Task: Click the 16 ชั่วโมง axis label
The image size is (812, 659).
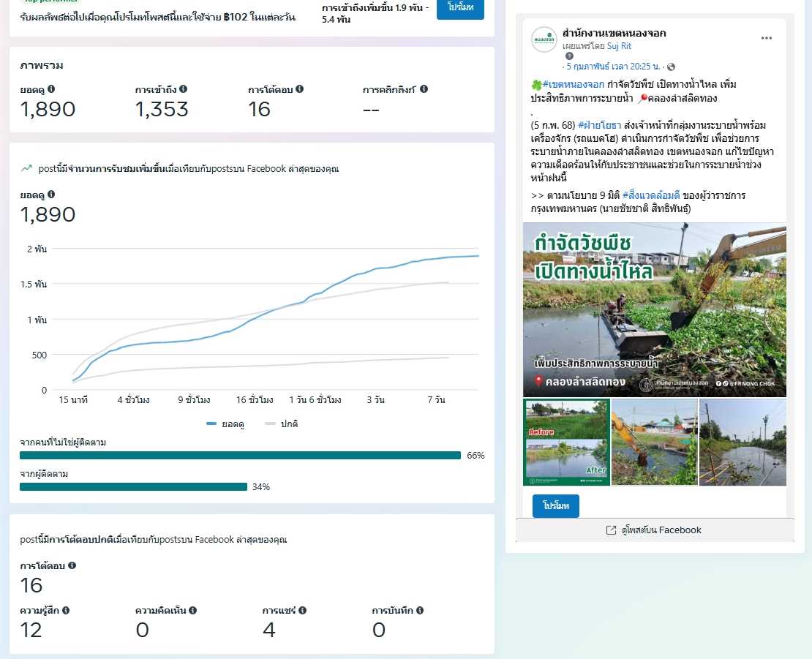Action: (255, 399)
